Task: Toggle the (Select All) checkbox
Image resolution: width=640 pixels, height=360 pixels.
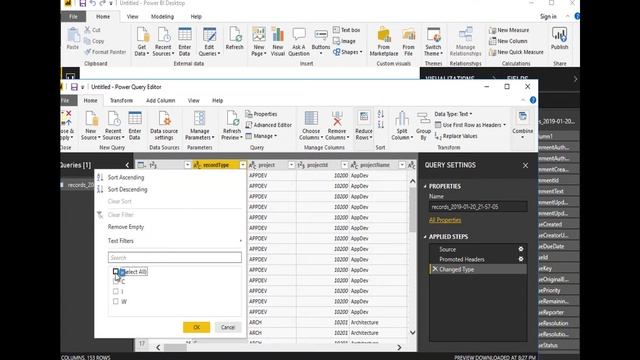Action: pyautogui.click(x=116, y=271)
